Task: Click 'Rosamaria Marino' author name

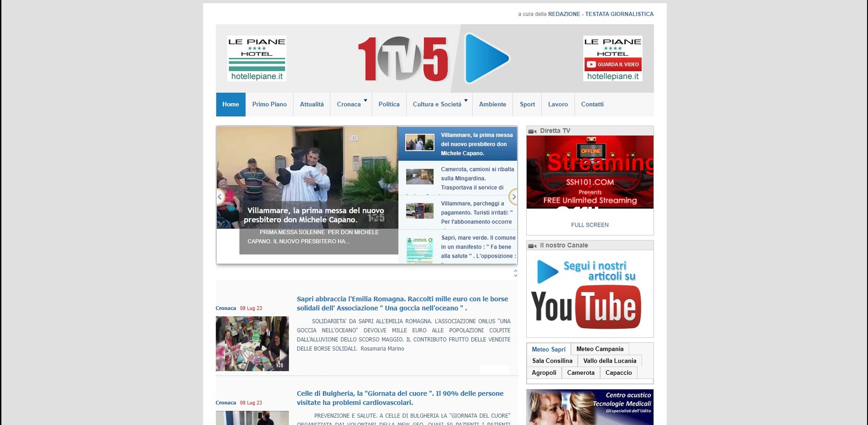Action: [x=382, y=349]
